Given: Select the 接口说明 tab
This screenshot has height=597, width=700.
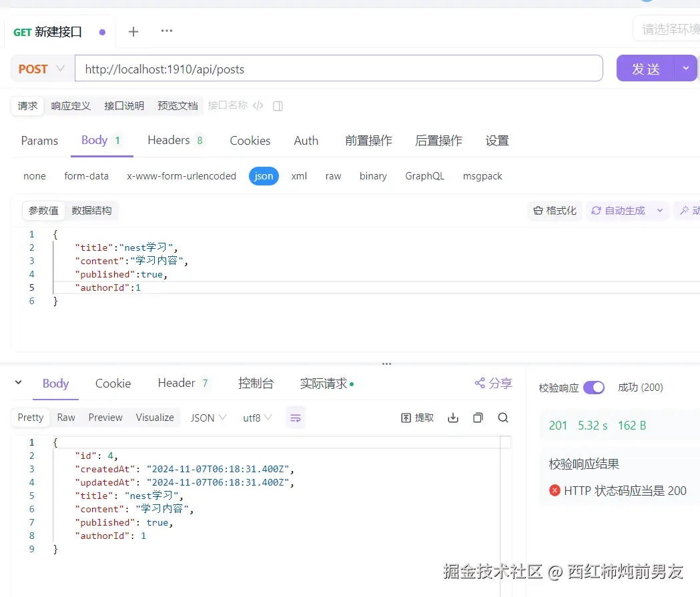Looking at the screenshot, I should coord(124,106).
